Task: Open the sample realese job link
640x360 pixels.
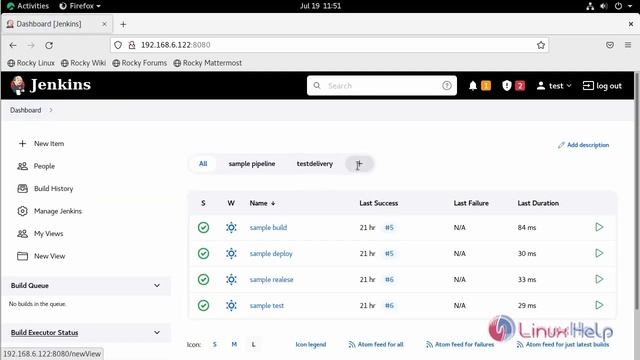Action: 271,280
